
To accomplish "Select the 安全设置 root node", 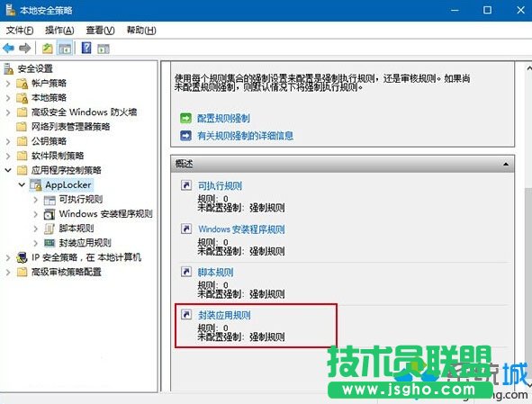I will tap(35, 69).
